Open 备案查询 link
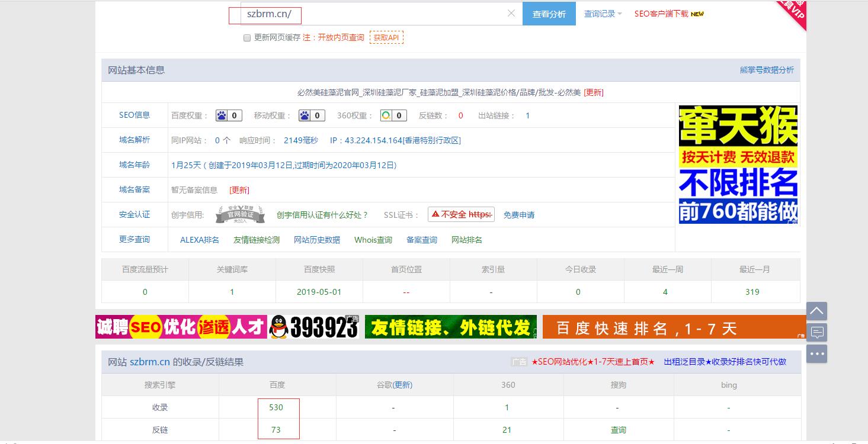Viewport: 868px width, 444px height. coord(422,240)
